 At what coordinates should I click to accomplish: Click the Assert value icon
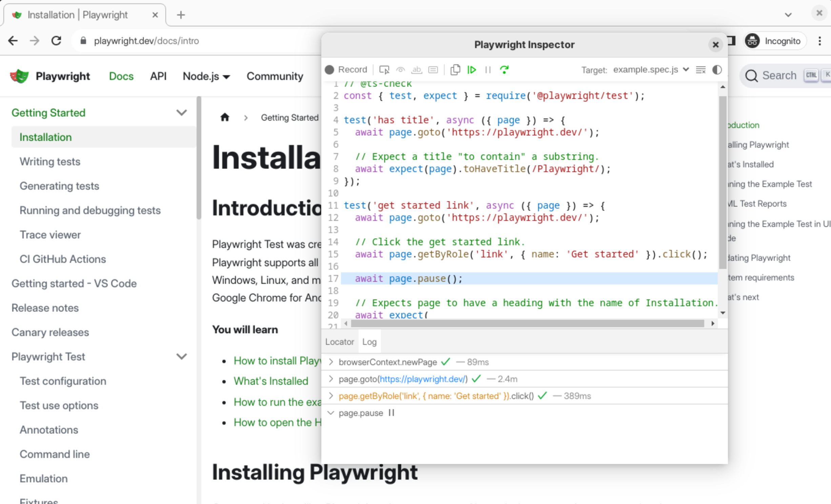[x=433, y=70]
